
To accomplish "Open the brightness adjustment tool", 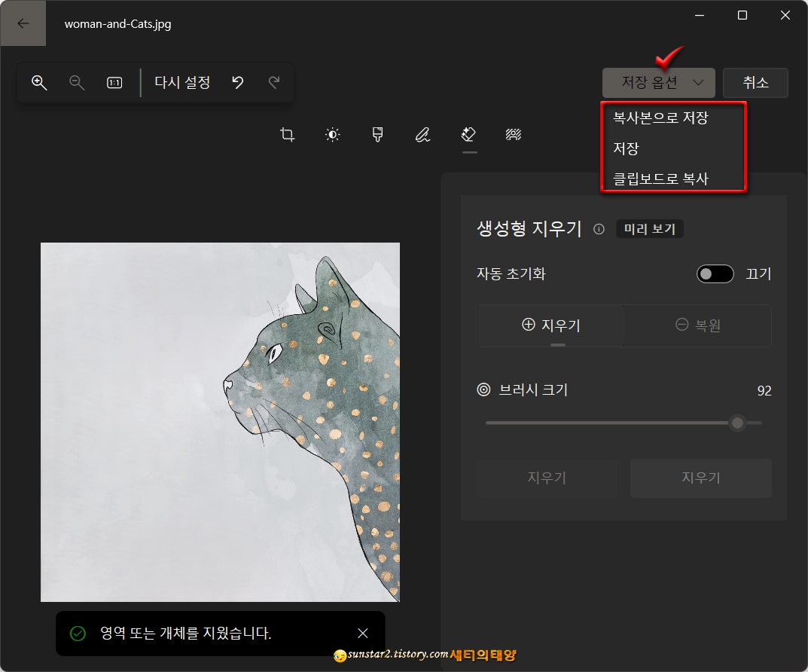I will click(333, 135).
